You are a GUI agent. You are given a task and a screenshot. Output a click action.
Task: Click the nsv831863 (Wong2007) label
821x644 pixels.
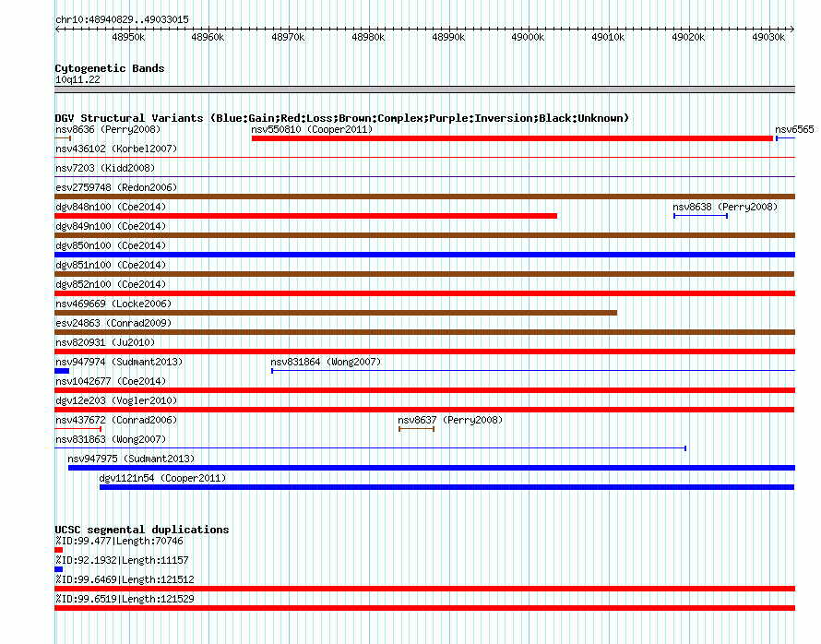(x=111, y=439)
